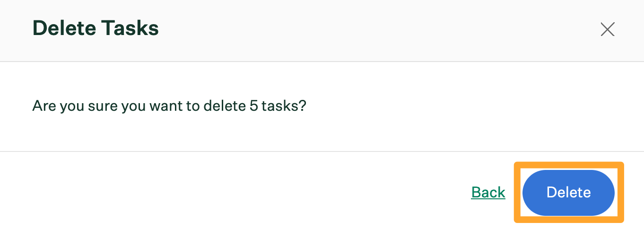Select the green underlined Back link
The width and height of the screenshot is (644, 231).
coord(488,192)
